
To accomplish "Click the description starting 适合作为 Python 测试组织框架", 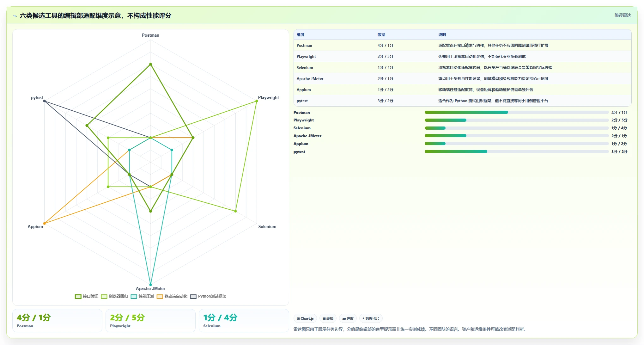I will (x=493, y=101).
